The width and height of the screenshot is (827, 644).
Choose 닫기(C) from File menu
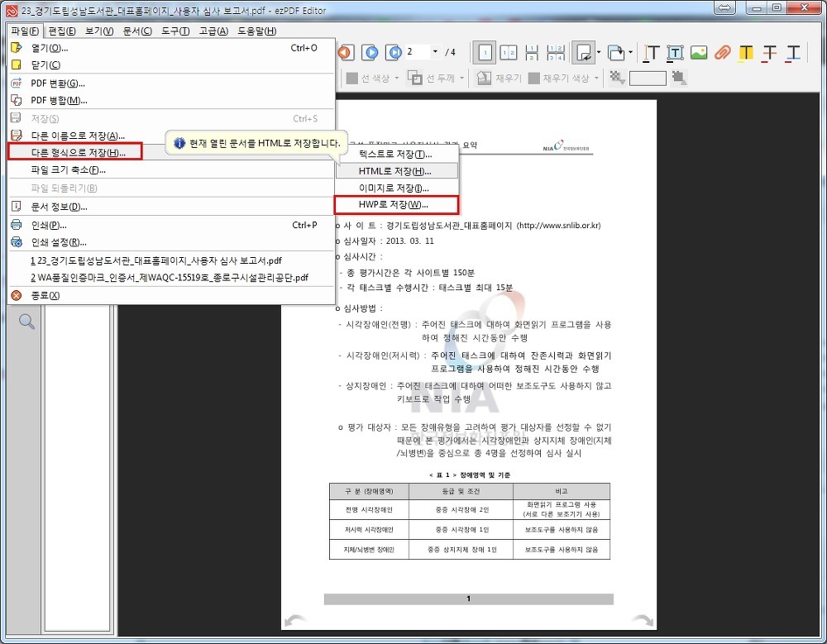(x=171, y=64)
